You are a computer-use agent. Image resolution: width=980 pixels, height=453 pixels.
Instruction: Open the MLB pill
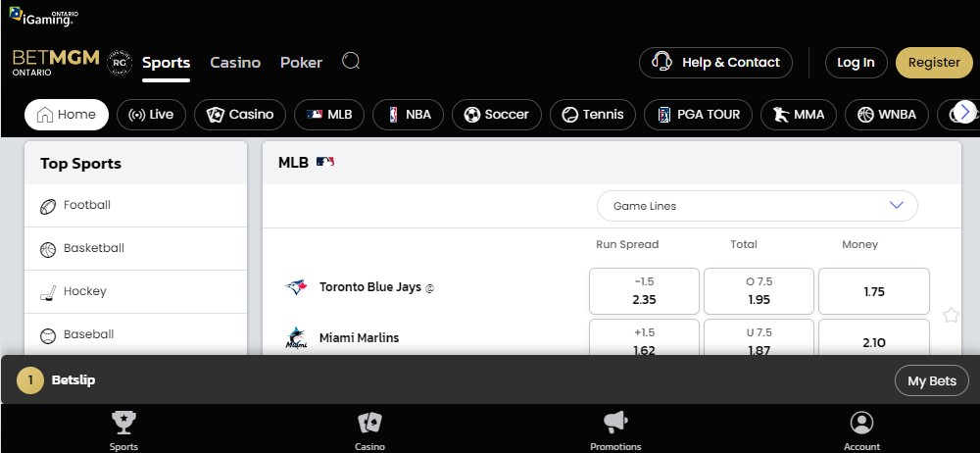point(329,115)
